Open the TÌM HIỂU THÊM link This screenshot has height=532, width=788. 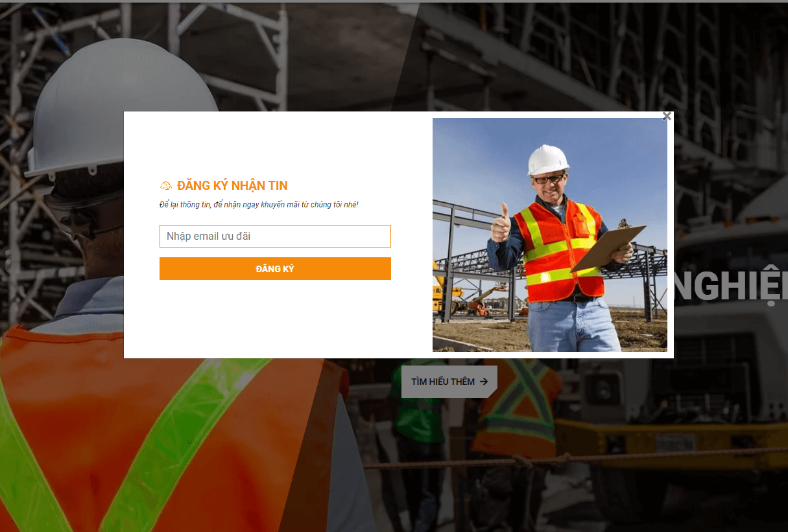(449, 382)
